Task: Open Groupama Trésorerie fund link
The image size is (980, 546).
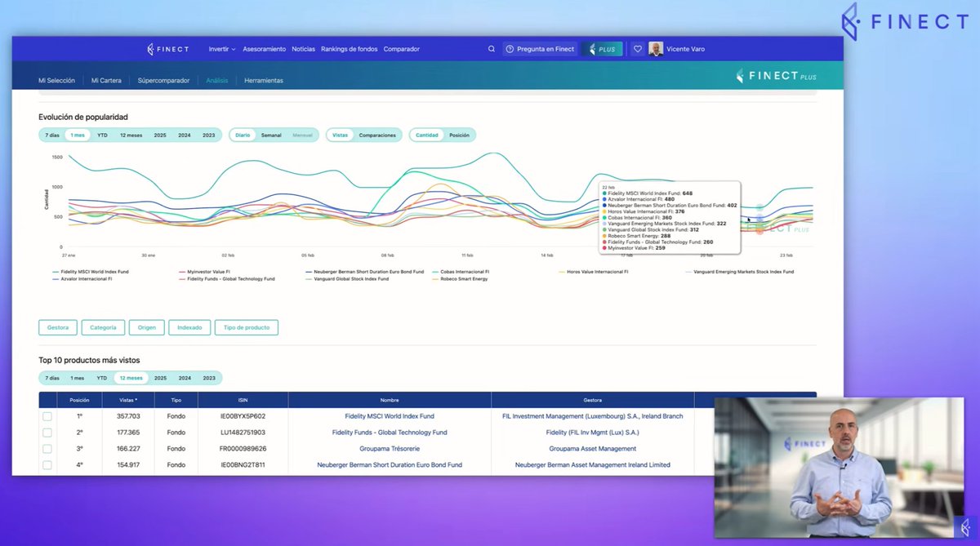Action: click(390, 449)
